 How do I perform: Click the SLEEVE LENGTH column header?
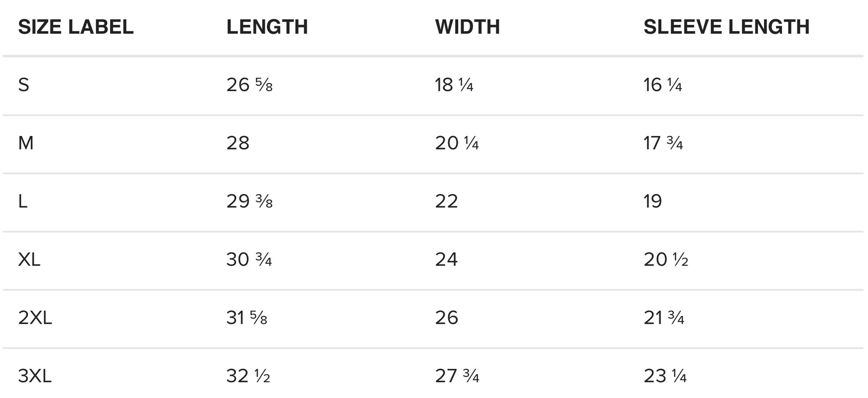click(726, 27)
